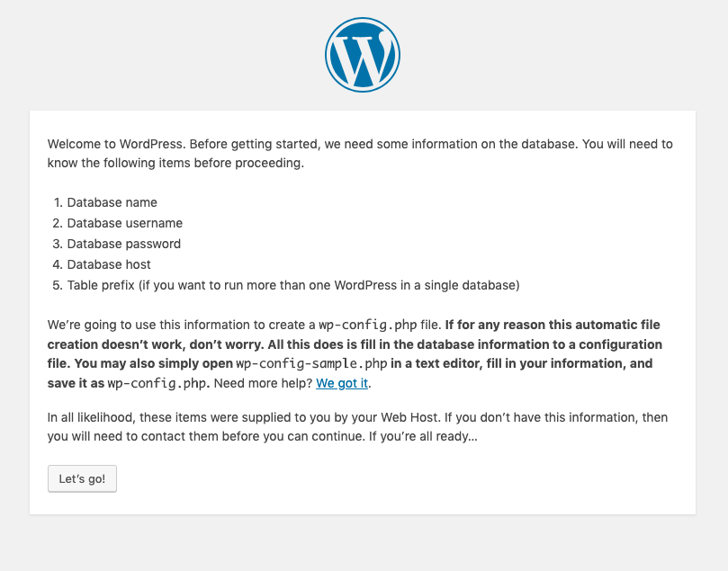Click the "Welcome to WordPress." opening sentence
Screen dimensions: 728x571
coord(117,144)
